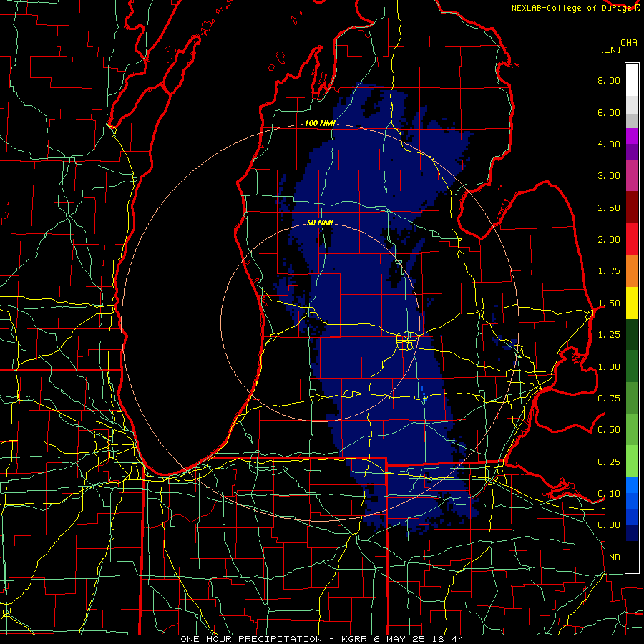This screenshot has width=644, height=644.
Task: Pick the black ND swatch at scale bottom
Action: (x=632, y=557)
